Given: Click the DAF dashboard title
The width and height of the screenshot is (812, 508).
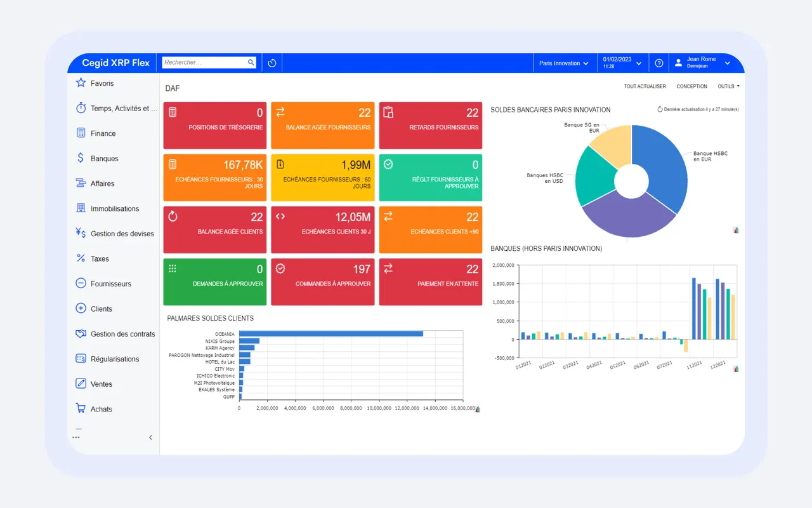Looking at the screenshot, I should click(x=173, y=88).
